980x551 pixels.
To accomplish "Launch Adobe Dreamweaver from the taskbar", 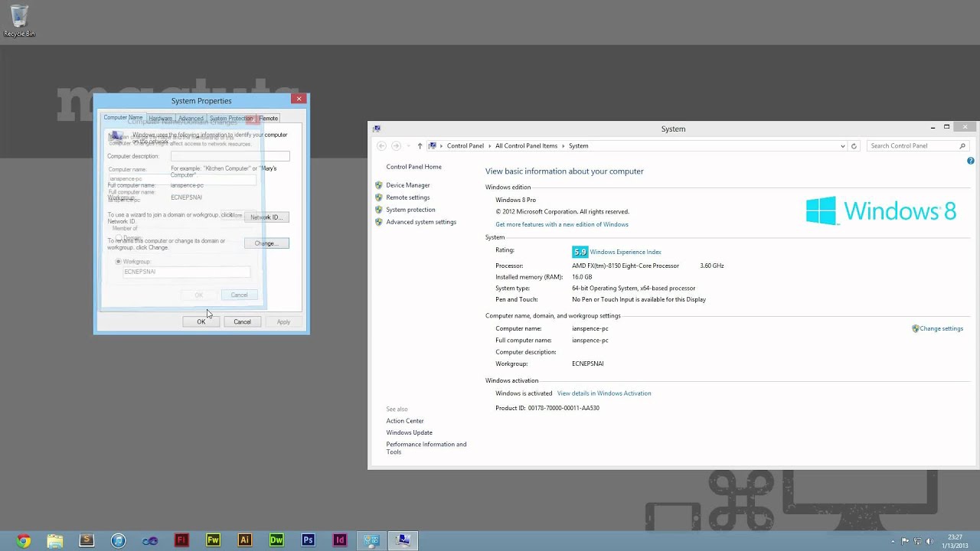I will 276,540.
